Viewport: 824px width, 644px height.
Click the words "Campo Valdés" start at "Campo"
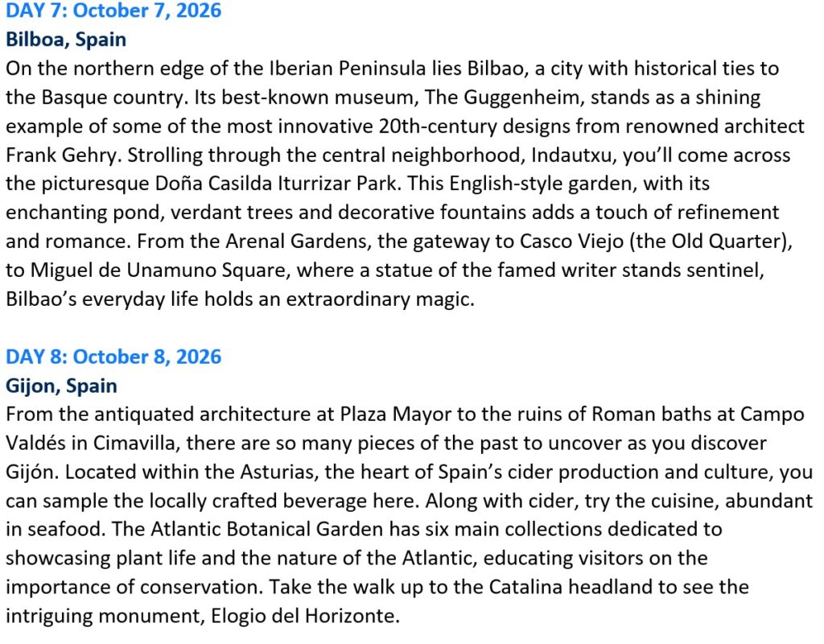click(772, 415)
